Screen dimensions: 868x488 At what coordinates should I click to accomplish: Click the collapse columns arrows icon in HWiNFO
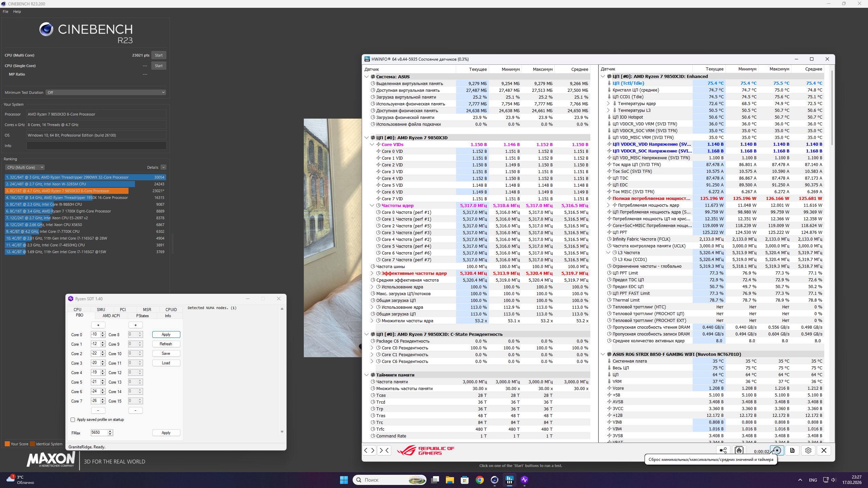coord(384,450)
